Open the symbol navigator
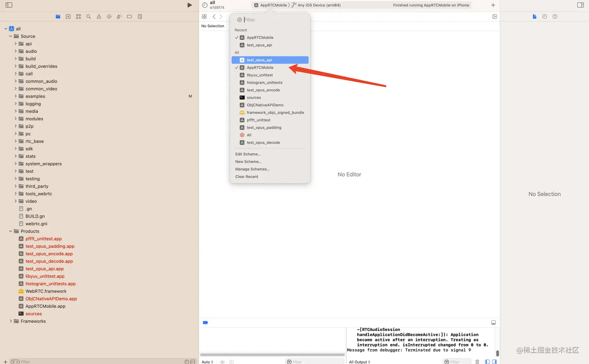The image size is (589, 364). pyautogui.click(x=78, y=16)
